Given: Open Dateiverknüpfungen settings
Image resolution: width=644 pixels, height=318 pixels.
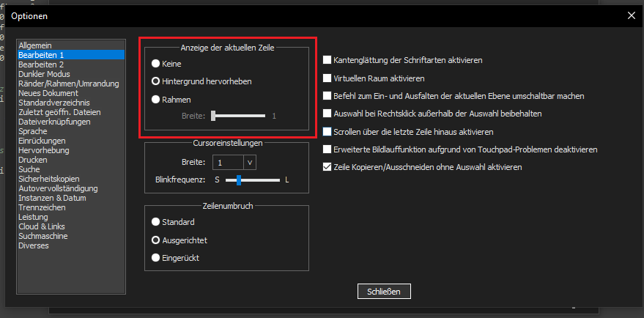Looking at the screenshot, I should pyautogui.click(x=71, y=122).
